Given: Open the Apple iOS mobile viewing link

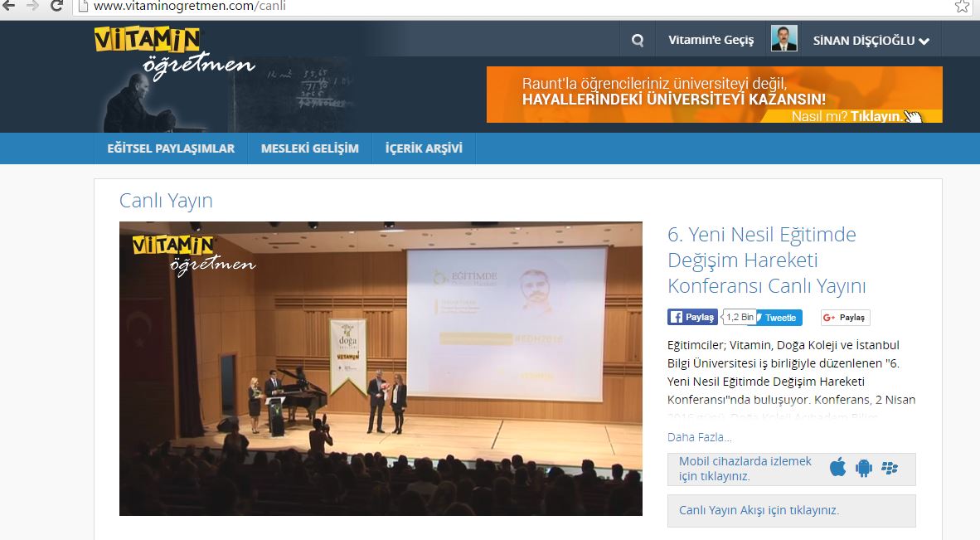Looking at the screenshot, I should pos(838,467).
